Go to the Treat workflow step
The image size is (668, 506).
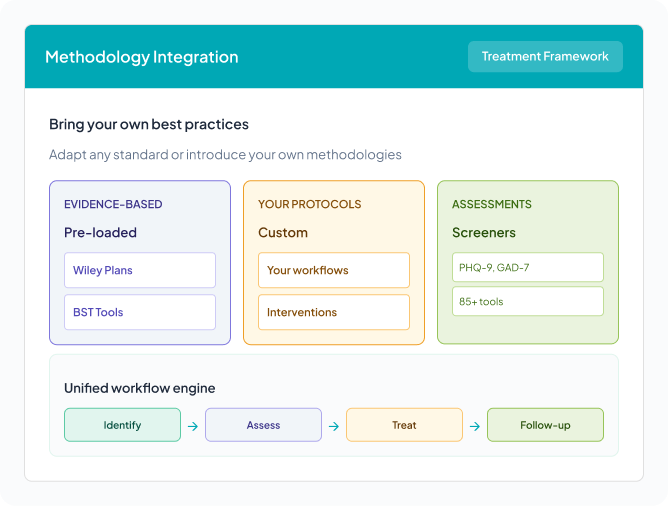click(404, 425)
